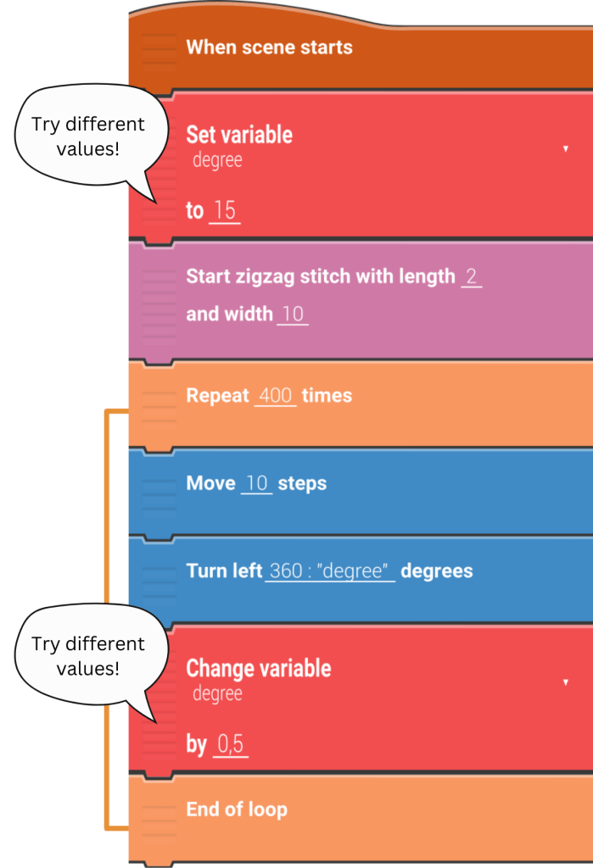Edit the Set variable 'to' value 15

(x=225, y=210)
